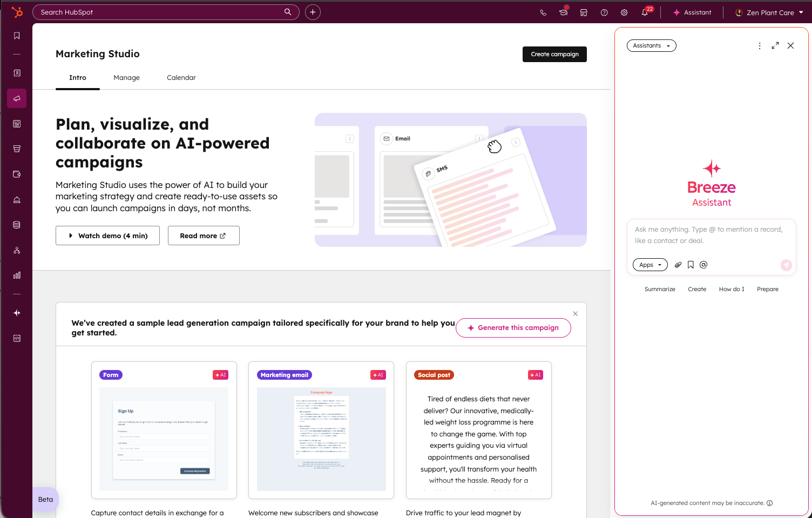Dismiss the sample campaign banner
The width and height of the screenshot is (812, 518).
(x=576, y=314)
